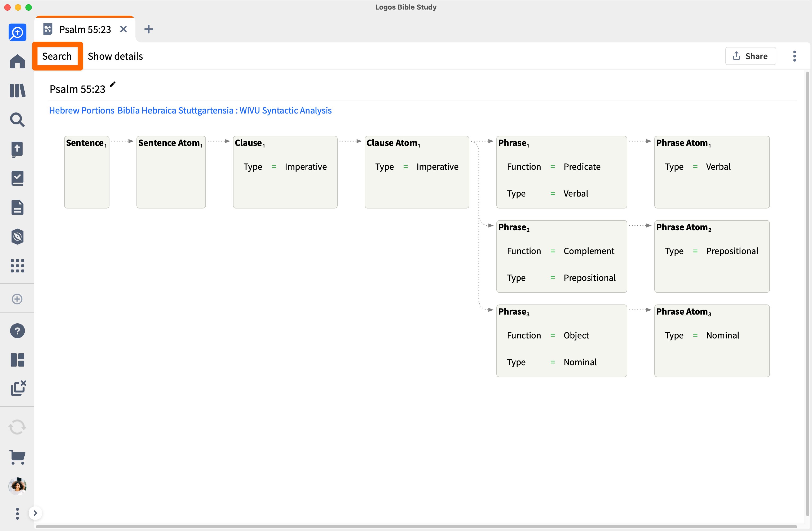Viewport: 812px width, 531px height.
Task: Click the Psalm 55:23 tab document icon
Action: coord(48,29)
